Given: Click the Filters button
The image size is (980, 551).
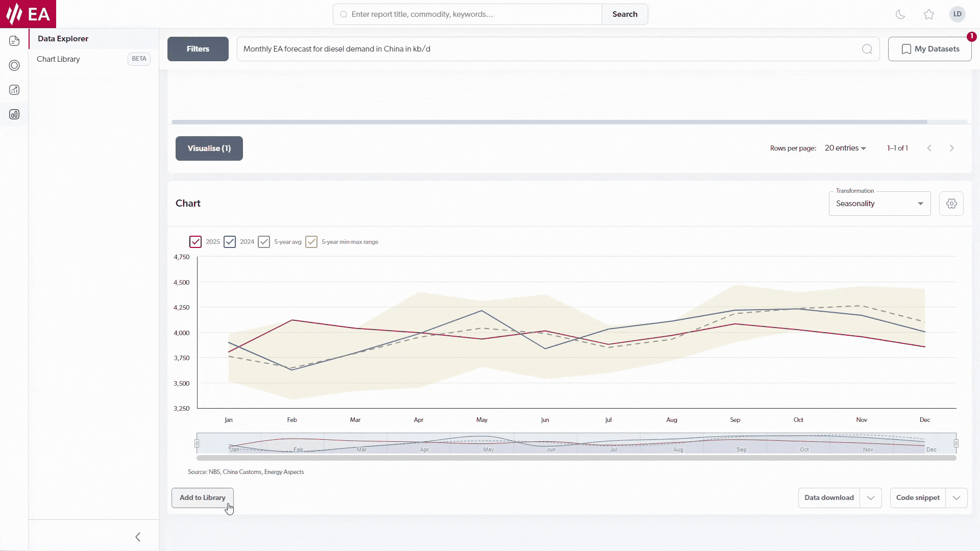Looking at the screenshot, I should 198,49.
